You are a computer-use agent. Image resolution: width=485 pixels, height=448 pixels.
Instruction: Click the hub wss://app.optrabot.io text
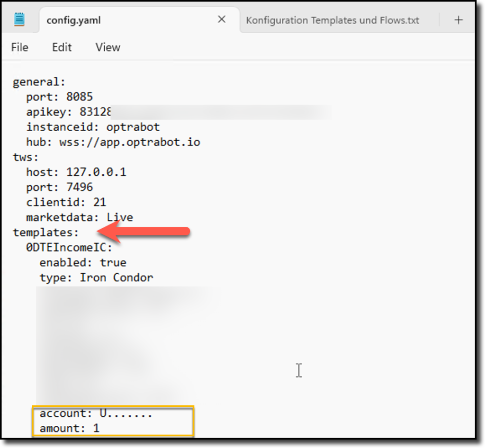coord(129,143)
